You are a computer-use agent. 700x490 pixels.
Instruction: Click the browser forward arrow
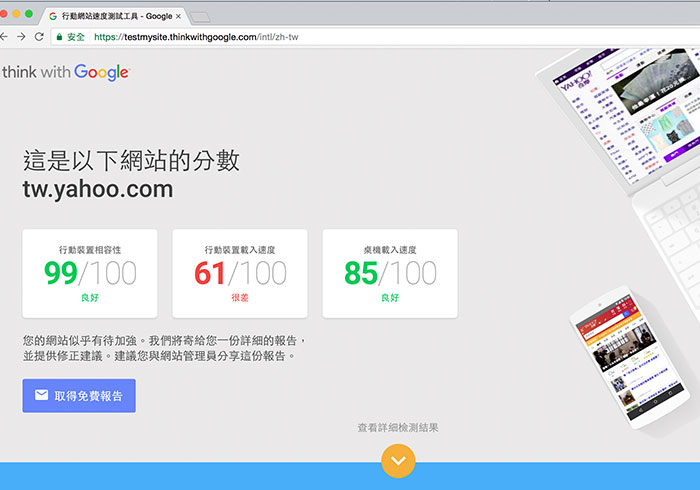[x=21, y=37]
